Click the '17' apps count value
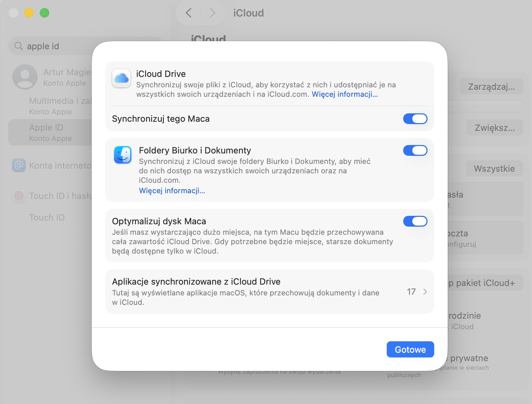 click(x=411, y=292)
